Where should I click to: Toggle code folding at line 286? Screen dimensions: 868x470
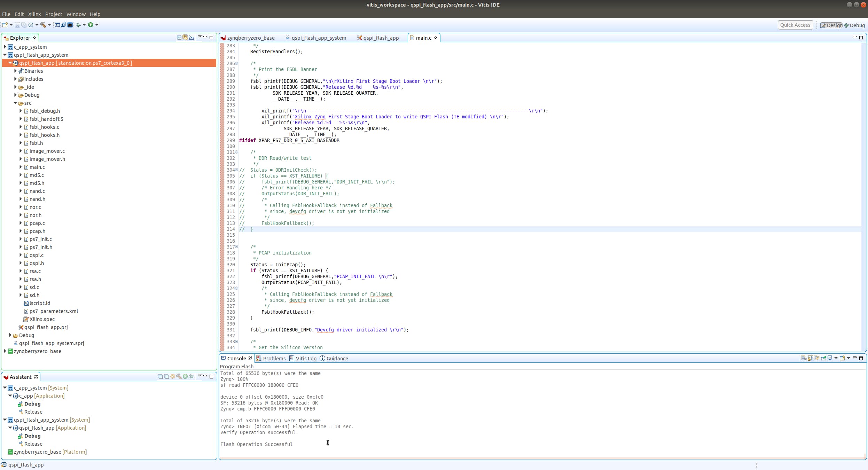coord(237,63)
